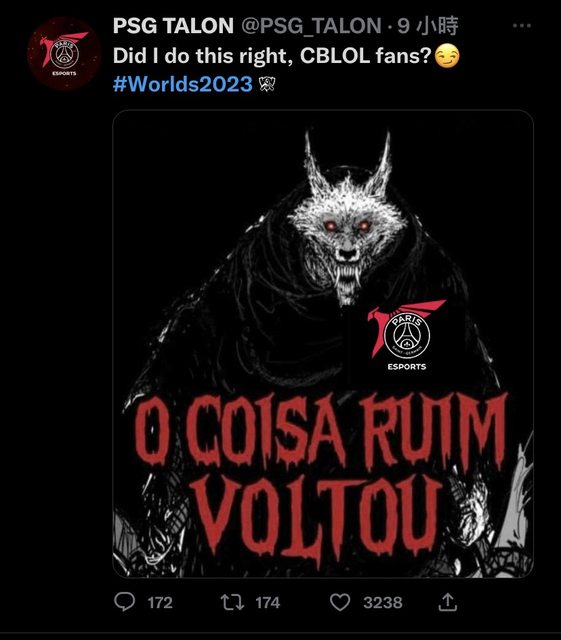Click the PSG TALON display name
The height and width of the screenshot is (640, 561).
pyautogui.click(x=173, y=26)
